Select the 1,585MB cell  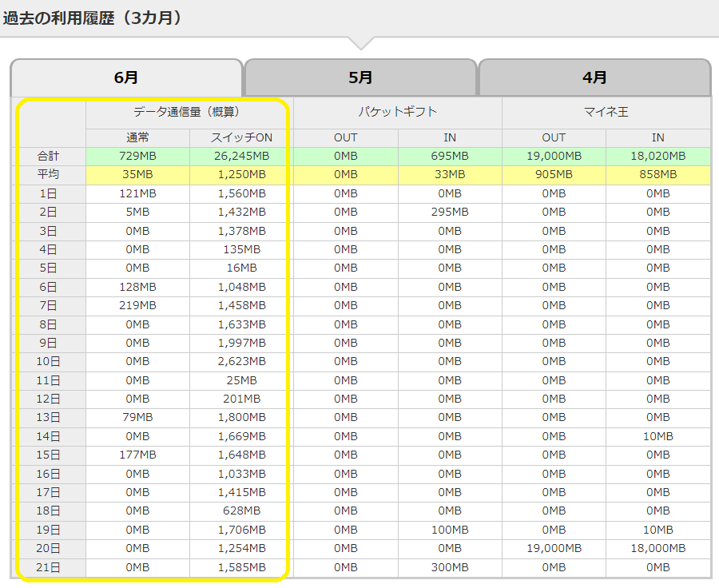[x=241, y=568]
